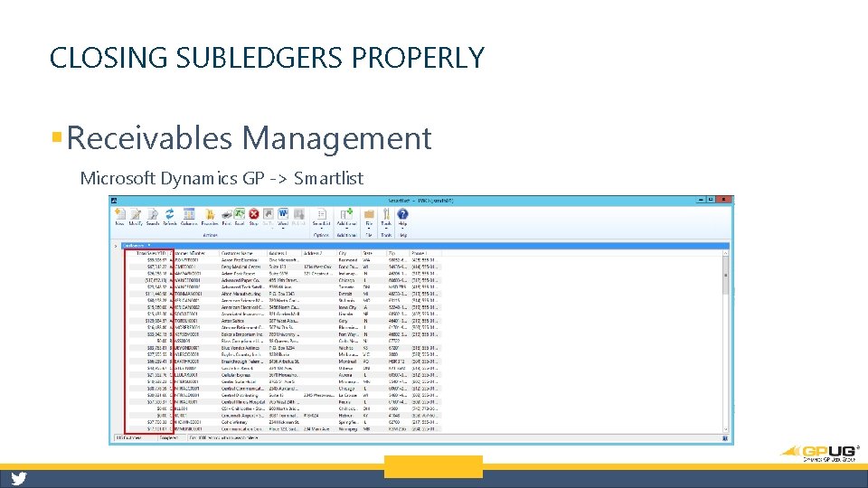The image size is (868, 488).
Task: Expand the navigation pane chevron
Action: (x=116, y=246)
